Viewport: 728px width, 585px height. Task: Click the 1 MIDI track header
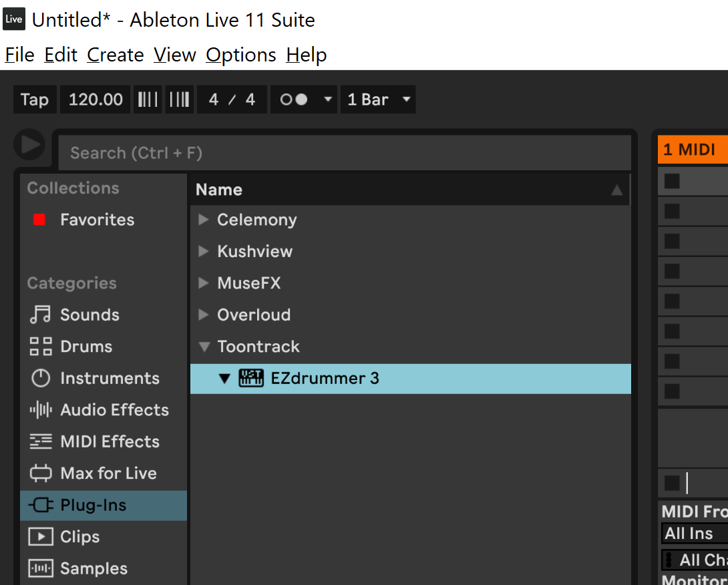point(691,150)
